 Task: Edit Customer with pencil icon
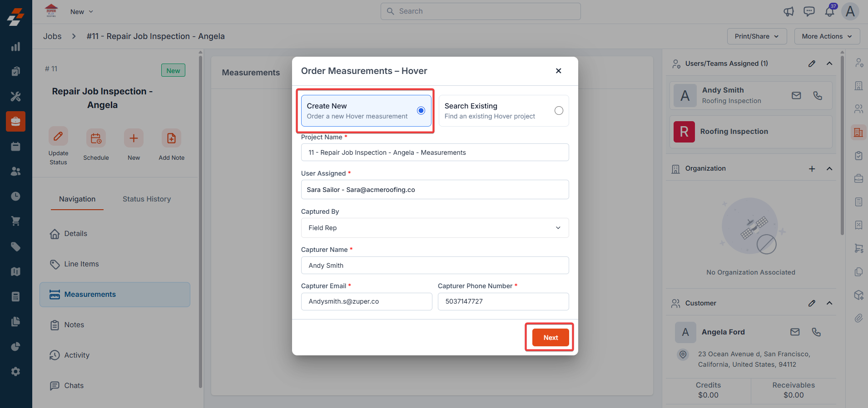[812, 303]
